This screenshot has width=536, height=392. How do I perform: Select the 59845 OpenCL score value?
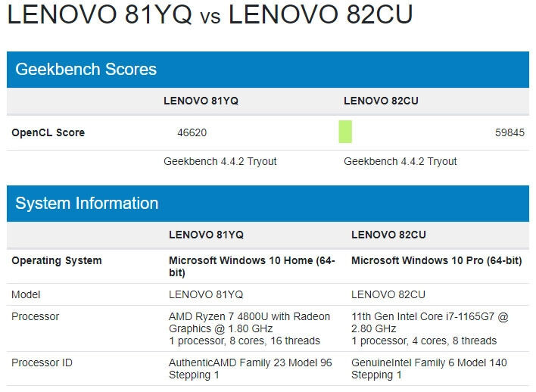510,132
